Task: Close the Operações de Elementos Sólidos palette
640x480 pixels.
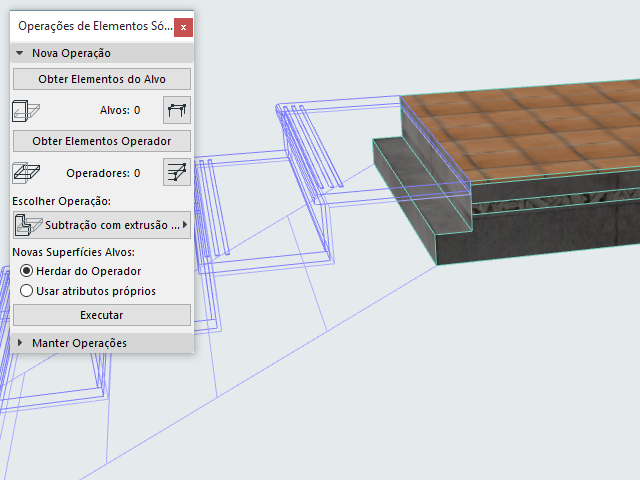Action: click(183, 28)
